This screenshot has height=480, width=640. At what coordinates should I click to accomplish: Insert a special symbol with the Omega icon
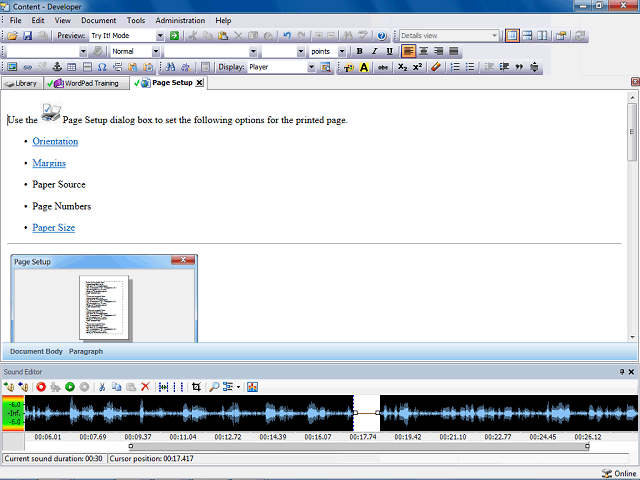click(x=102, y=67)
